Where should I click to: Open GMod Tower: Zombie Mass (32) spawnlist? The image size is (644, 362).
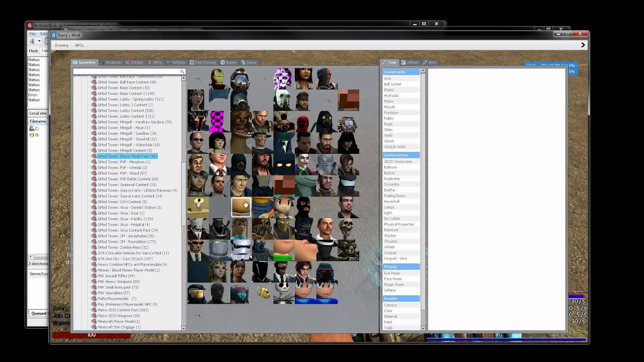pyautogui.click(x=123, y=247)
